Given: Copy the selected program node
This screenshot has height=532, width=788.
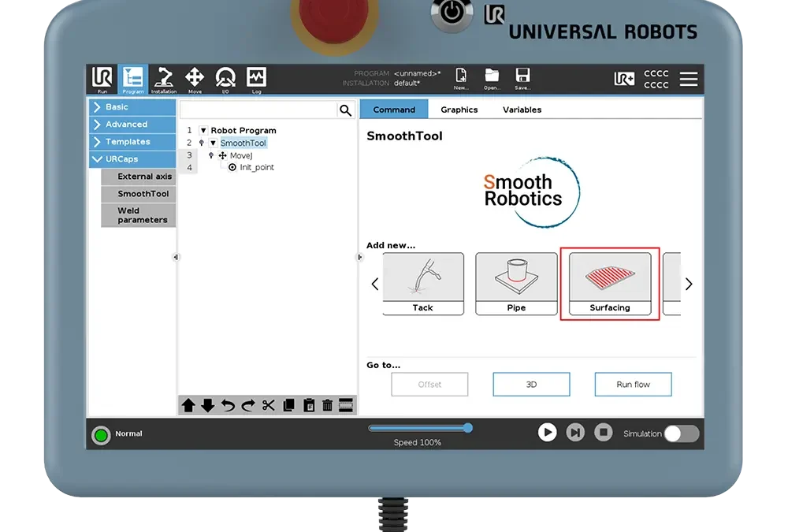Looking at the screenshot, I should (288, 405).
